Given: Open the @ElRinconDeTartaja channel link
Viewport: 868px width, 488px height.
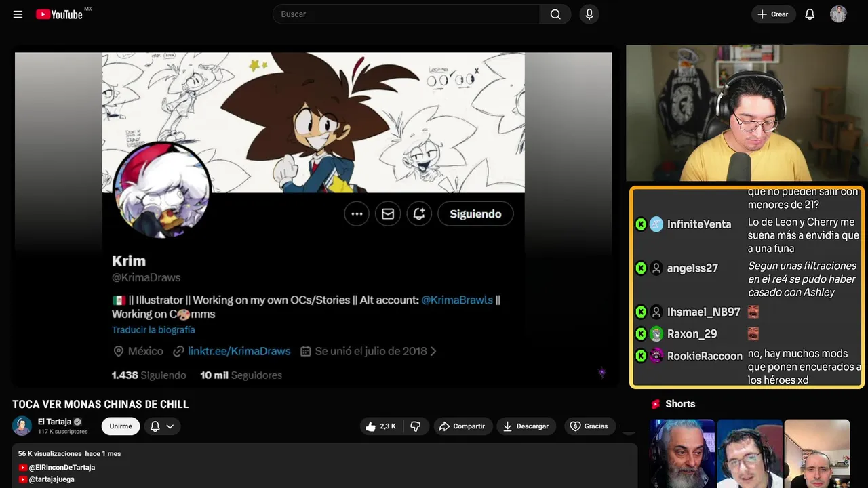Looking at the screenshot, I should pyautogui.click(x=62, y=468).
